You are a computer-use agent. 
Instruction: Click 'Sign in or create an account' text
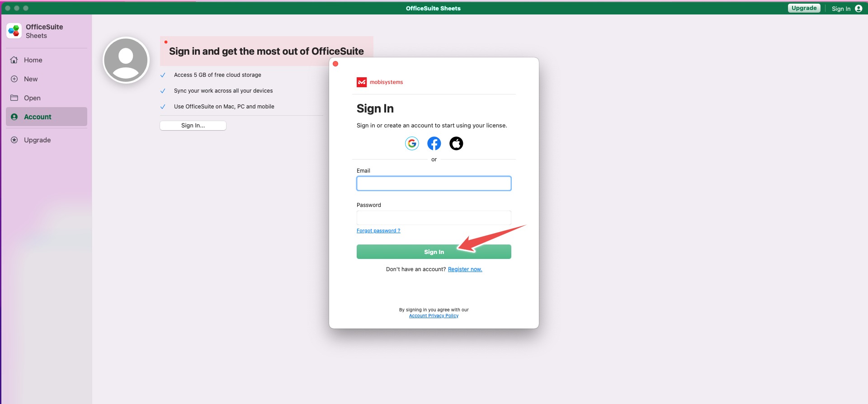coord(432,126)
